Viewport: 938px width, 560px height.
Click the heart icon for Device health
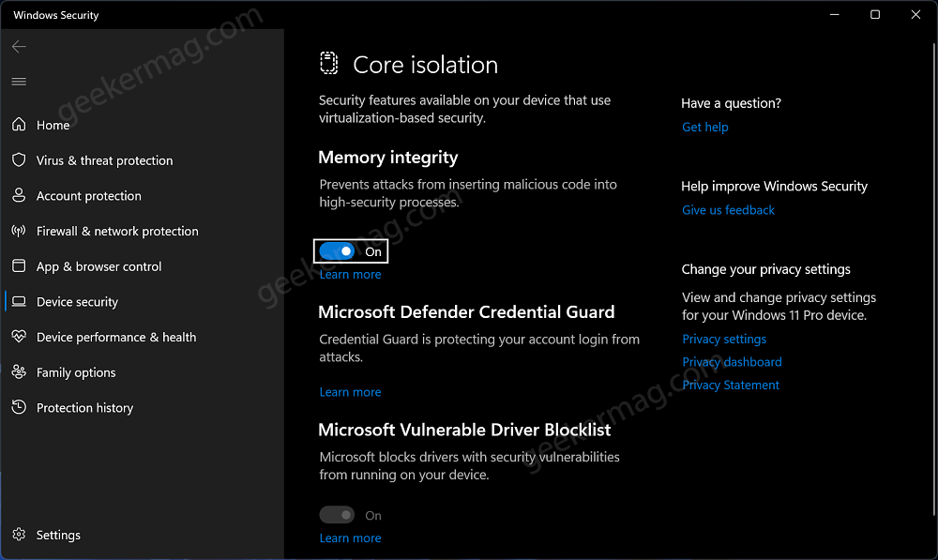point(19,336)
